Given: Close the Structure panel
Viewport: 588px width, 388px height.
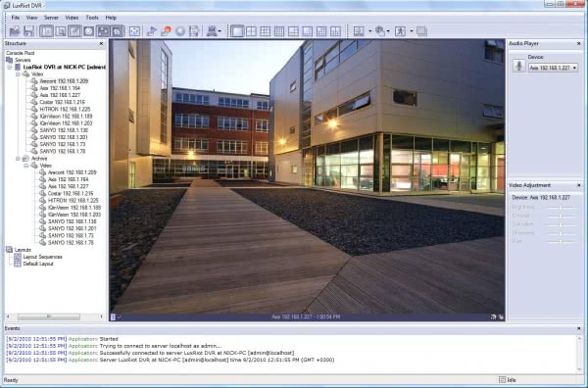Looking at the screenshot, I should [101, 43].
